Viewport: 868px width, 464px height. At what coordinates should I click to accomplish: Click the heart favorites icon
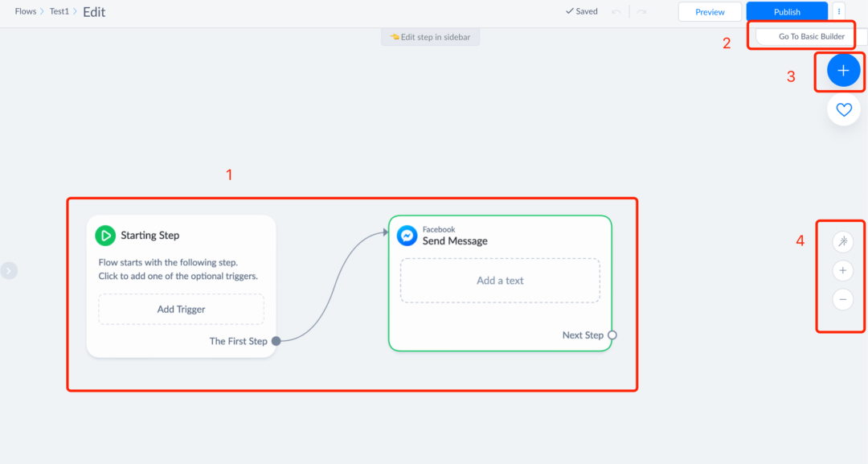[x=844, y=109]
